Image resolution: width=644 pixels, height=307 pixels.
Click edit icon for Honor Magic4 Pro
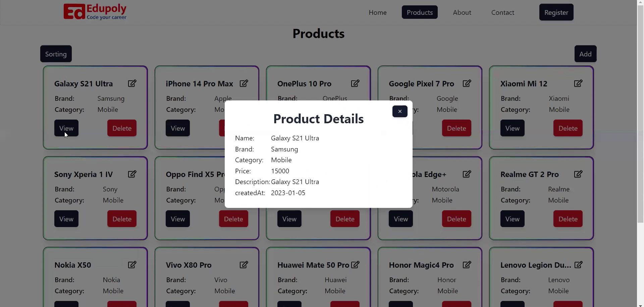[467, 265]
